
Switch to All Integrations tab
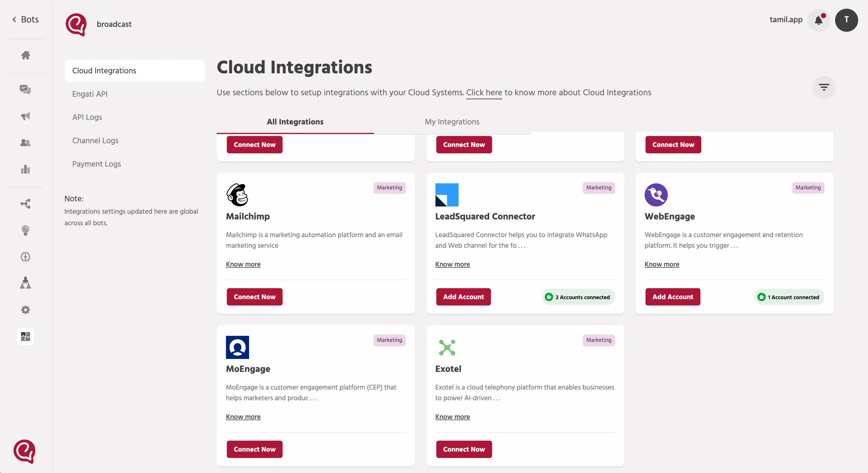point(295,122)
